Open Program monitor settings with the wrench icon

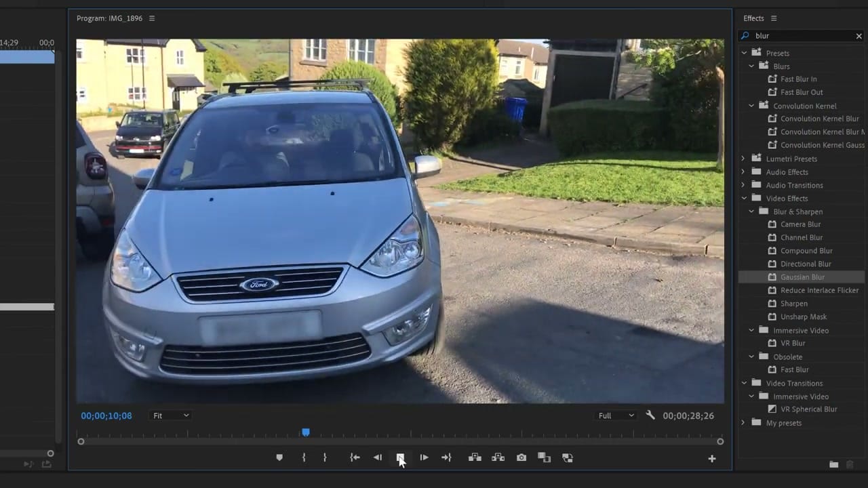(x=650, y=415)
